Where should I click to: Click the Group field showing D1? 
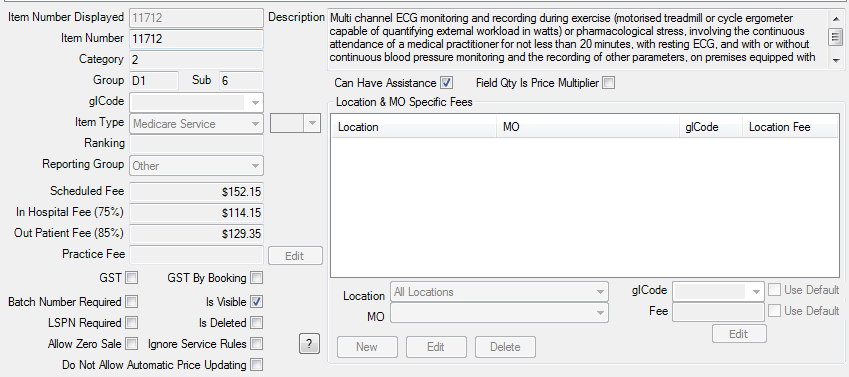pyautogui.click(x=154, y=81)
